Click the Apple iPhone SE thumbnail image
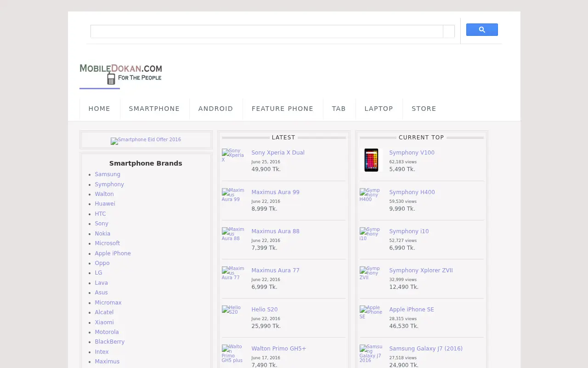The height and width of the screenshot is (368, 588). pyautogui.click(x=371, y=312)
